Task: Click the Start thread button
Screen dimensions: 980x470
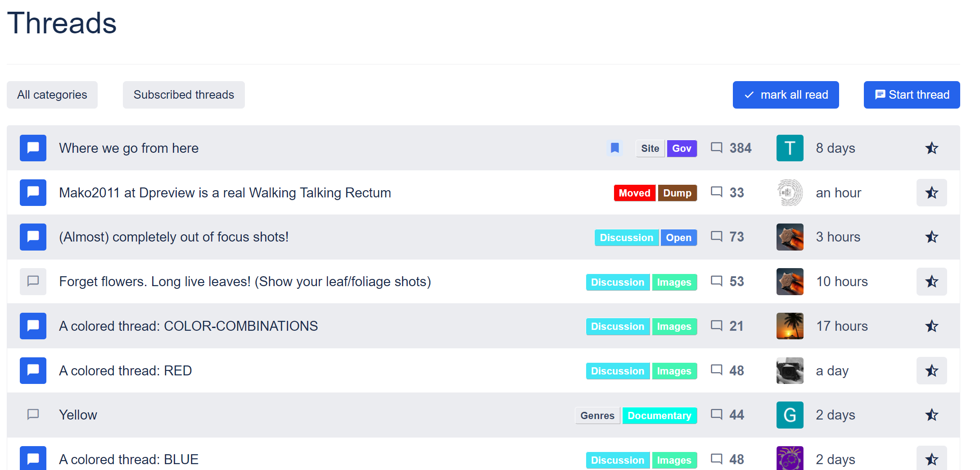Action: pos(912,95)
